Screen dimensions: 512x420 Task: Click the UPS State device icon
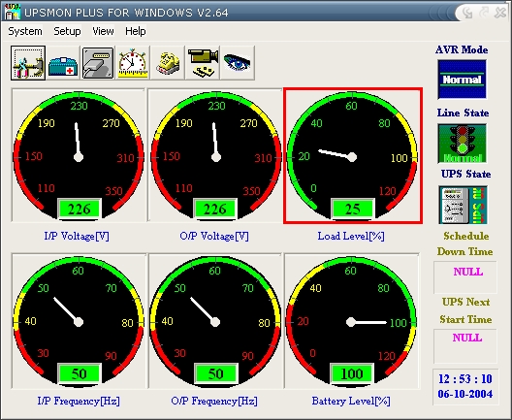(x=463, y=205)
